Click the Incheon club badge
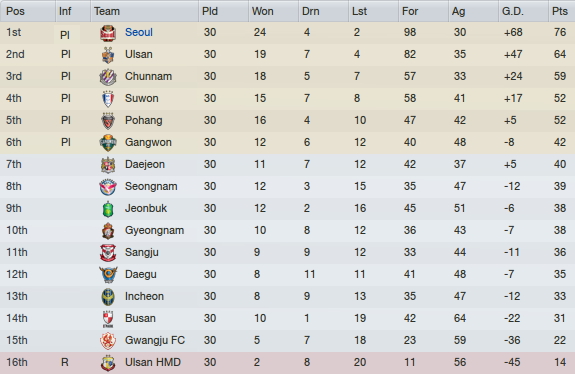 (x=108, y=297)
